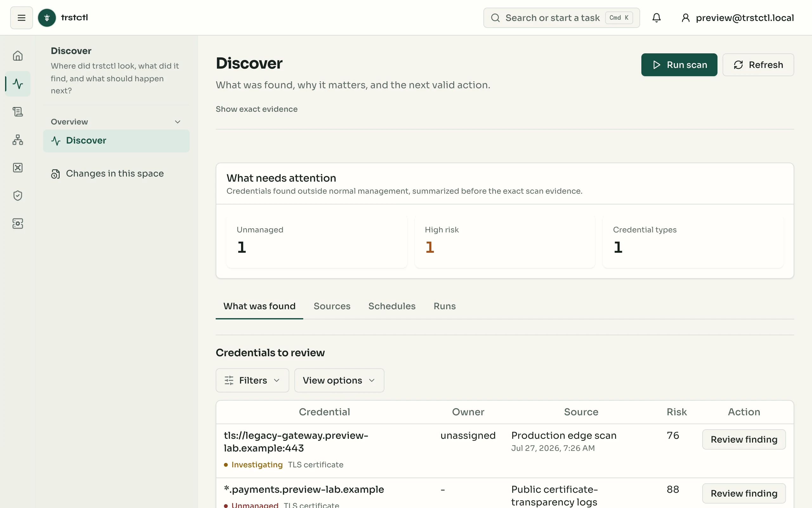Open the View options dropdown
The height and width of the screenshot is (508, 812).
[x=339, y=380]
